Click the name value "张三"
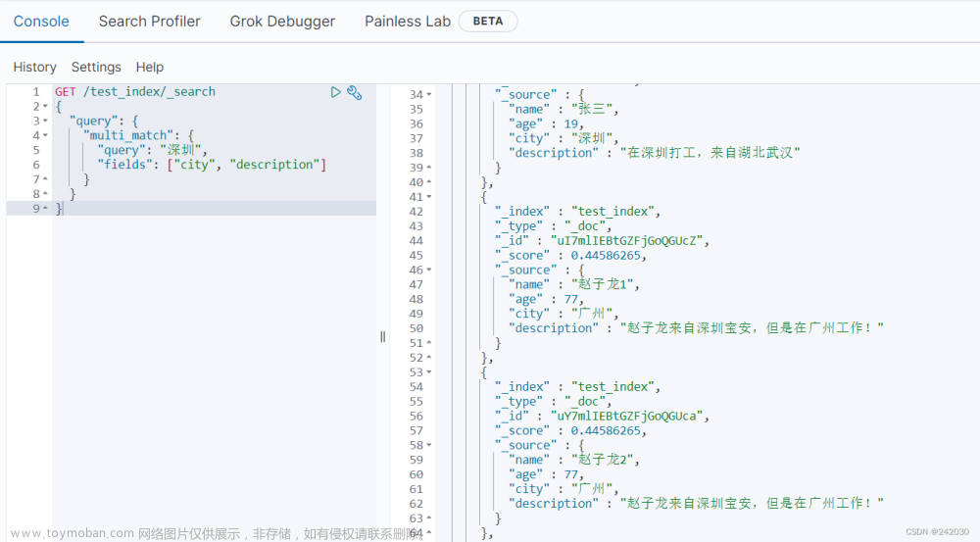Screen dimensions: 980x542 [591, 110]
